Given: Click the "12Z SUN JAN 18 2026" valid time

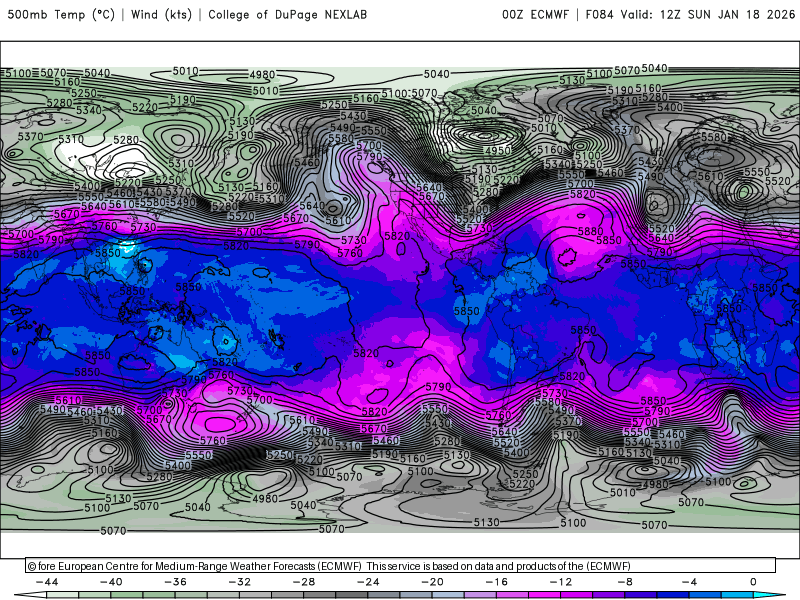Looking at the screenshot, I should click(x=728, y=14).
